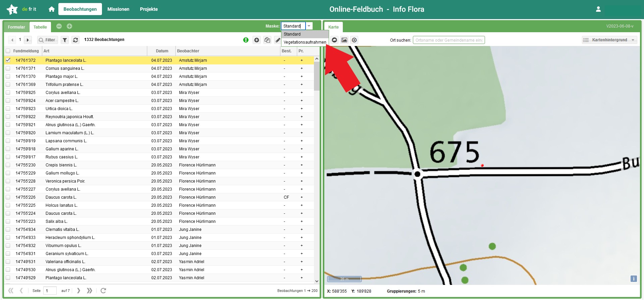Jump to last page of results
This screenshot has height=300, width=644.
pos(89,291)
